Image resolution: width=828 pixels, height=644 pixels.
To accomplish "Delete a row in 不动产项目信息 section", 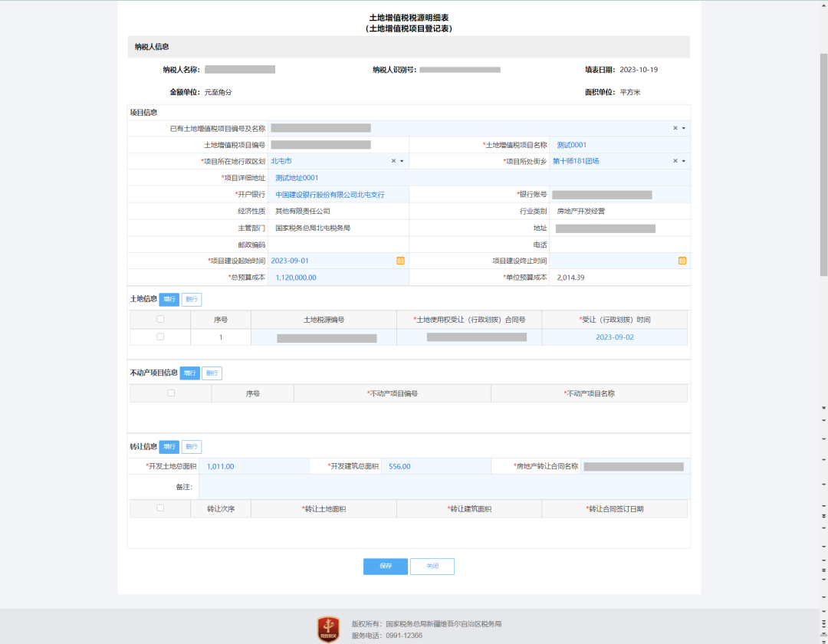I will click(x=212, y=373).
